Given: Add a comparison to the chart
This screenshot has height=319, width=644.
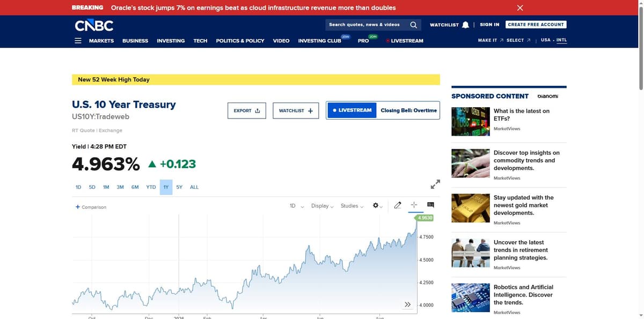Looking at the screenshot, I should (91, 207).
